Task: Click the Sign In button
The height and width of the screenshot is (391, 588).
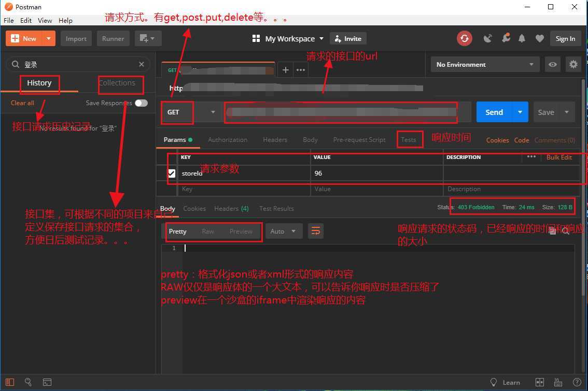Action: tap(565, 38)
